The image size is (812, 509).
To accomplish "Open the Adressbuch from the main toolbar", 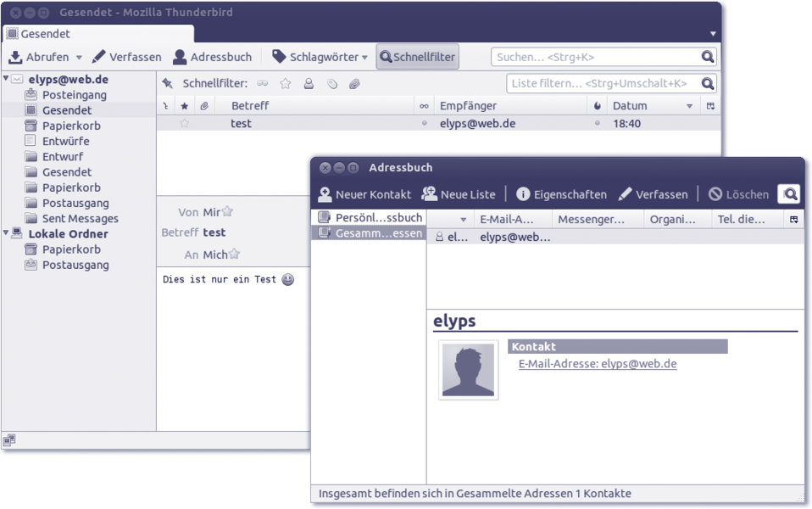I will point(212,57).
